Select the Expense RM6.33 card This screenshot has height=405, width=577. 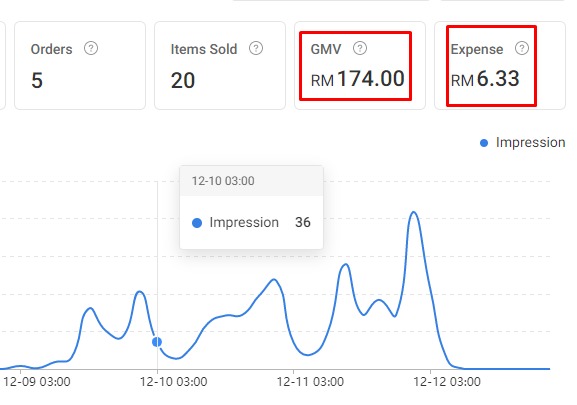click(x=500, y=65)
